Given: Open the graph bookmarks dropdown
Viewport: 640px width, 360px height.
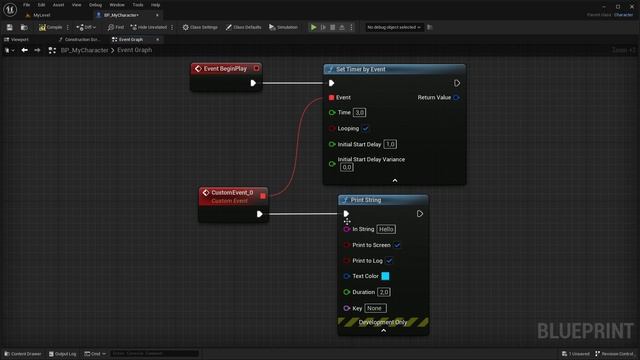Looking at the screenshot, I should pos(9,50).
